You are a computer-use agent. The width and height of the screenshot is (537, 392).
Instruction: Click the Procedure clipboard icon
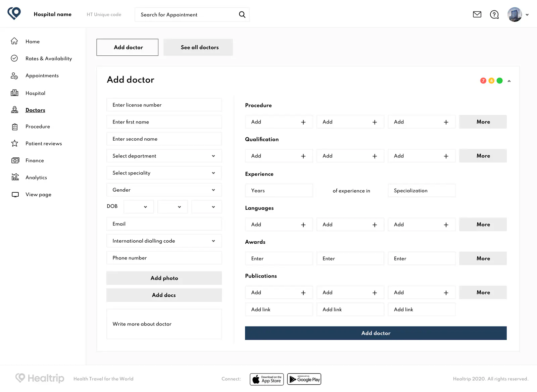point(15,127)
